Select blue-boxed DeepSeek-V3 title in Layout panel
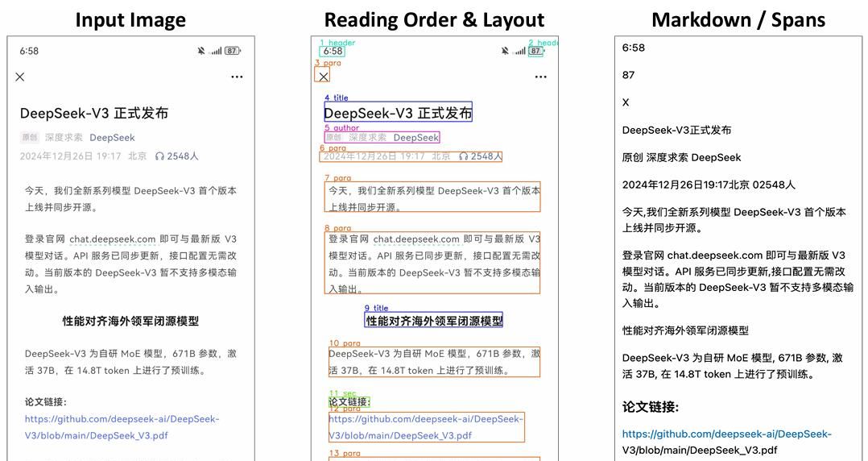The width and height of the screenshot is (868, 461). 398,113
